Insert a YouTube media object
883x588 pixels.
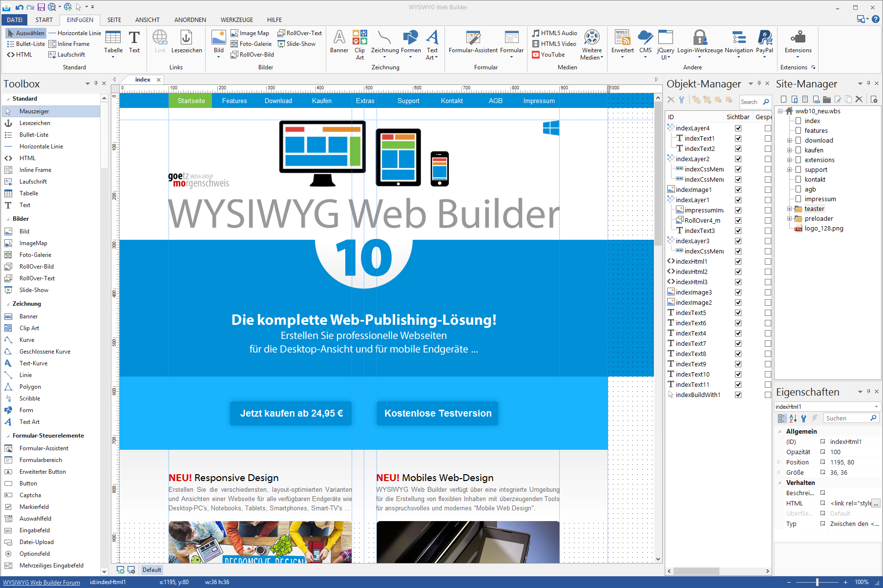tap(548, 55)
